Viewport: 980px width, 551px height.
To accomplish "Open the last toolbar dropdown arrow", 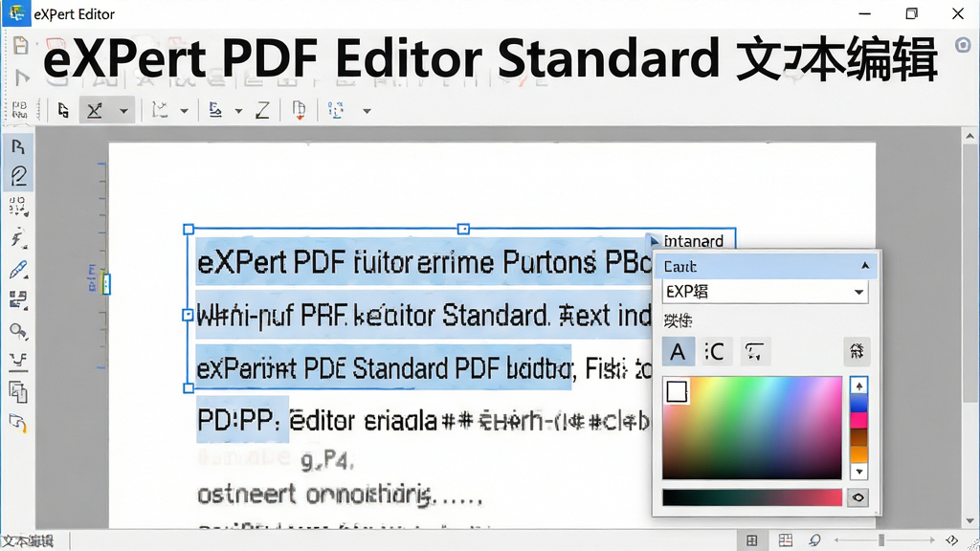I will [367, 111].
